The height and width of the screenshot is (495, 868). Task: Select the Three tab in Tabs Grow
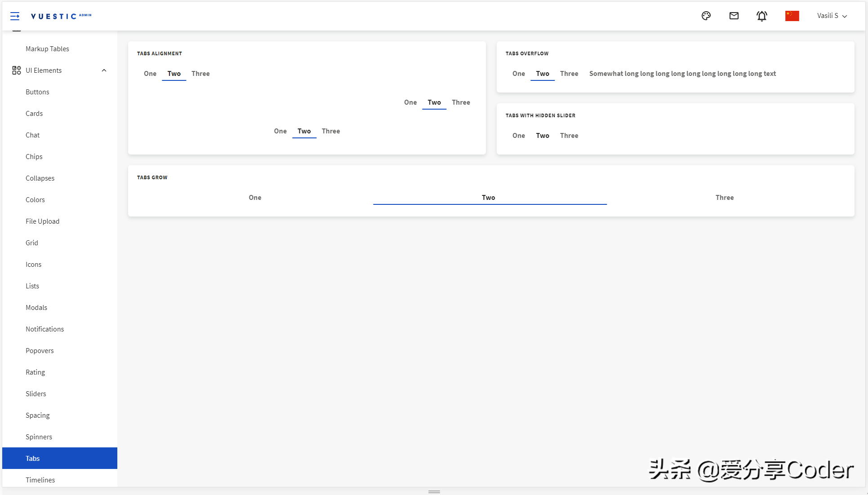point(724,197)
